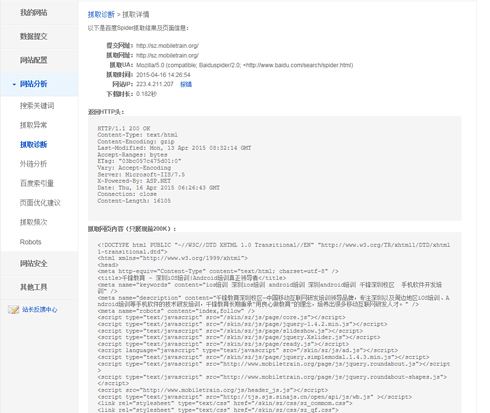The image size is (490, 413).
Task: Click the 提交网址 URL value
Action: point(167,46)
